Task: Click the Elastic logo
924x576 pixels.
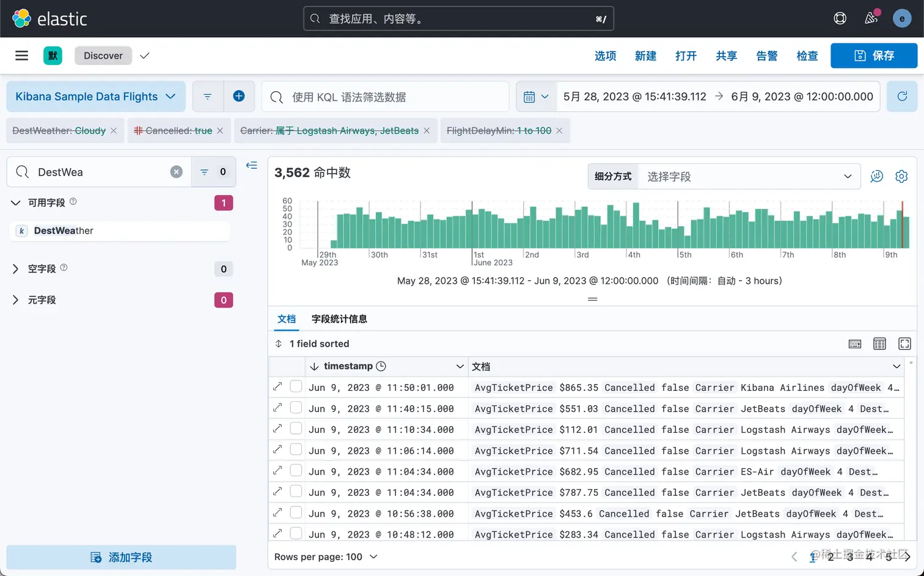Action: coord(50,18)
